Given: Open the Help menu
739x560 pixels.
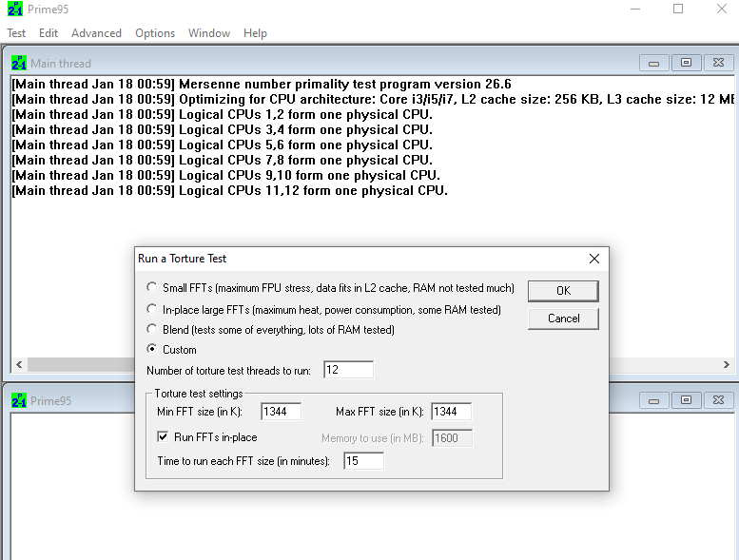Looking at the screenshot, I should click(256, 33).
